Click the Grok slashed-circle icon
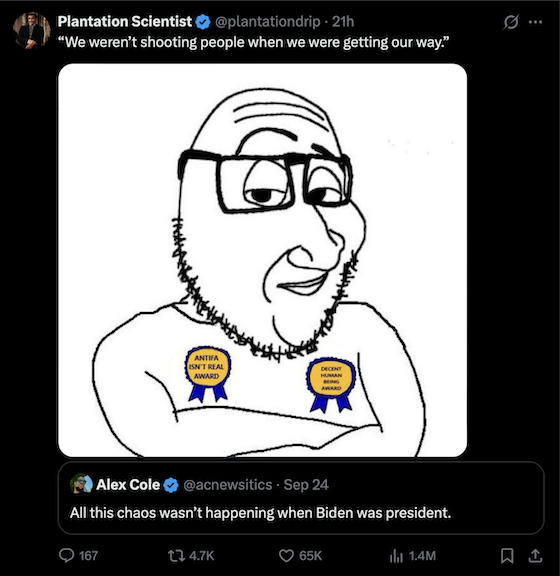560x576 pixels. pos(511,22)
